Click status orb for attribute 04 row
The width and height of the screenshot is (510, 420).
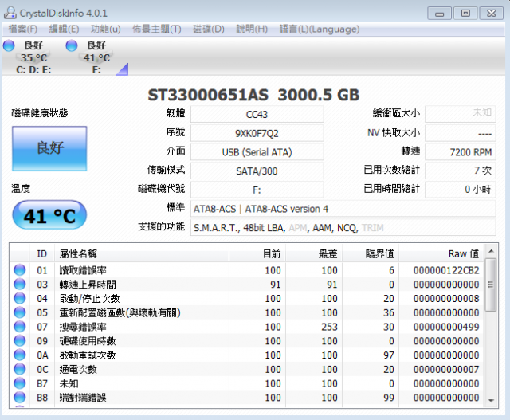(x=19, y=298)
